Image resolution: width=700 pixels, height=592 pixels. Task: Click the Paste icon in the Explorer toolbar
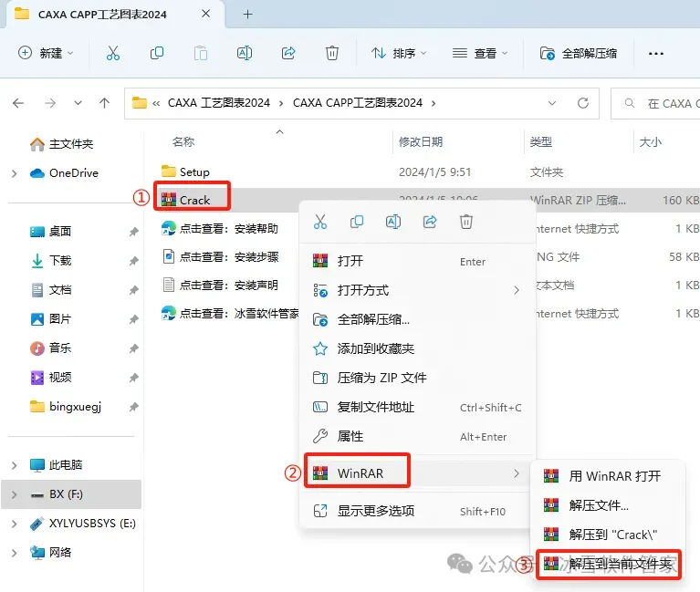201,53
